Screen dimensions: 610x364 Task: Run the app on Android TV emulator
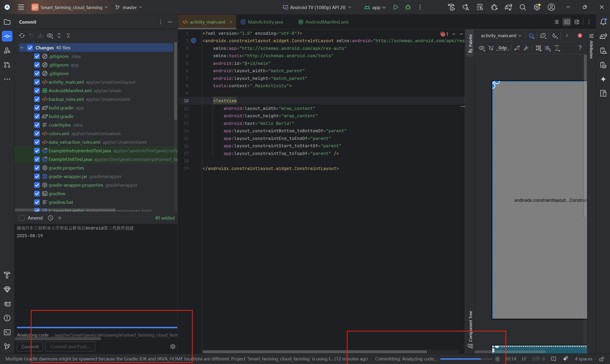click(396, 7)
